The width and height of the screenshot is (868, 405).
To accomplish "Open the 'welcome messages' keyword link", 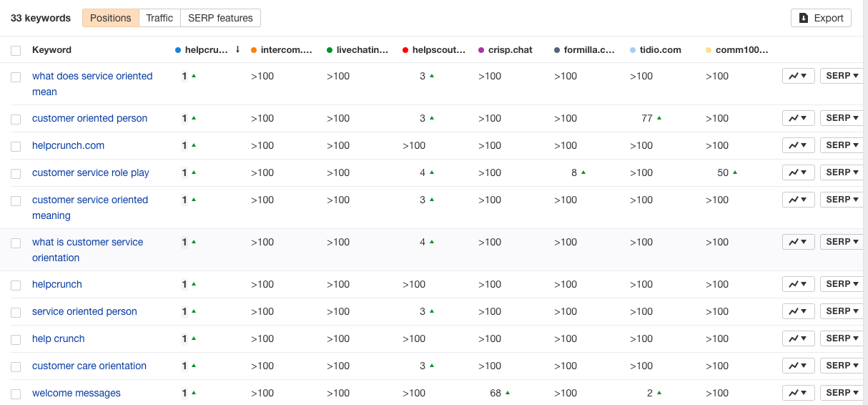I will (77, 393).
